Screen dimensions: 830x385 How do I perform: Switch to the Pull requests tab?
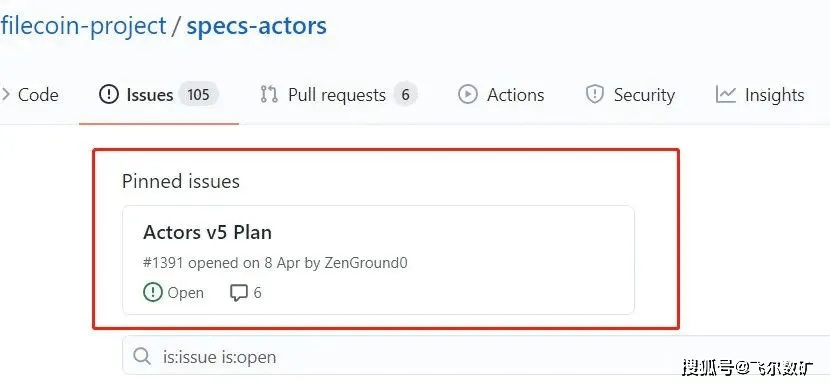[x=338, y=95]
